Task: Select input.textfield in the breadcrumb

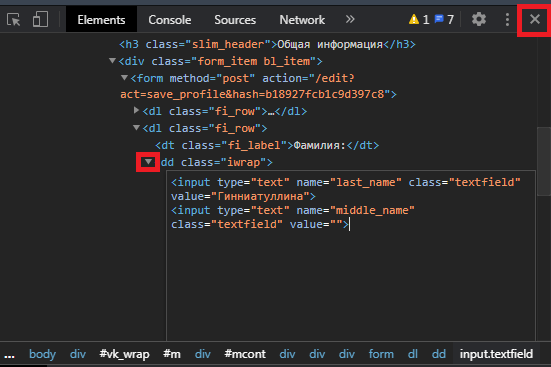Action: click(496, 354)
